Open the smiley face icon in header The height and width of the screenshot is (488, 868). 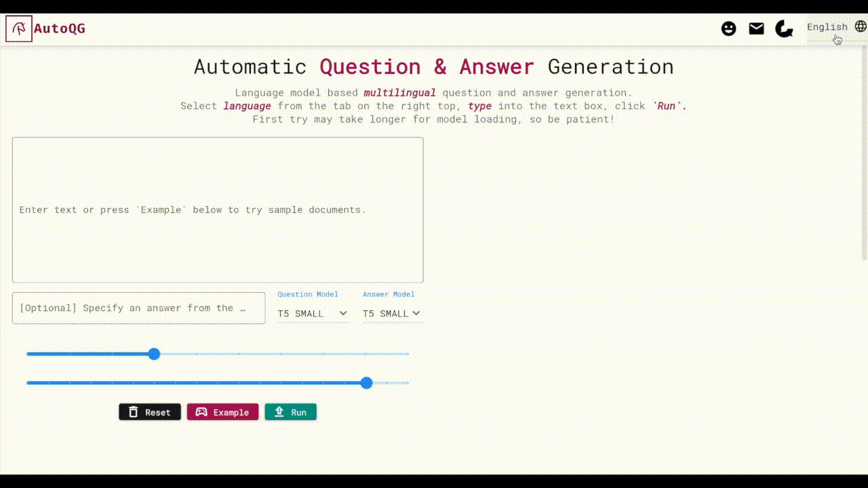(728, 28)
